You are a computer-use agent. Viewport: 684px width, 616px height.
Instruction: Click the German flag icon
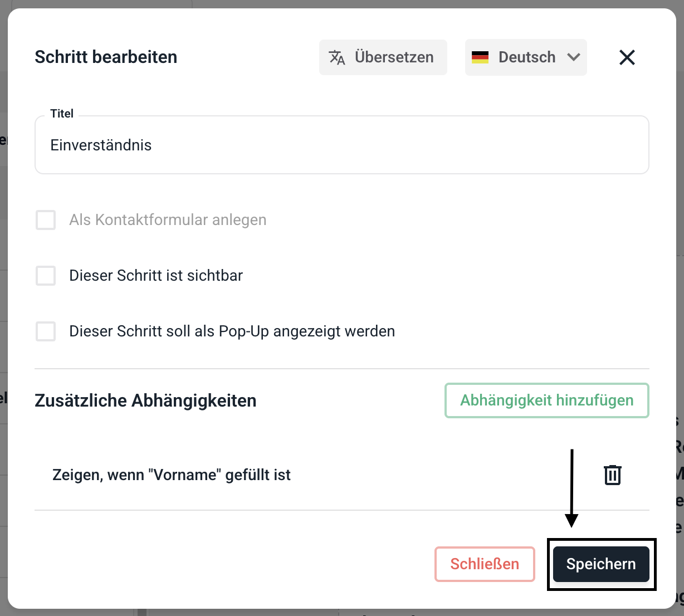(480, 57)
